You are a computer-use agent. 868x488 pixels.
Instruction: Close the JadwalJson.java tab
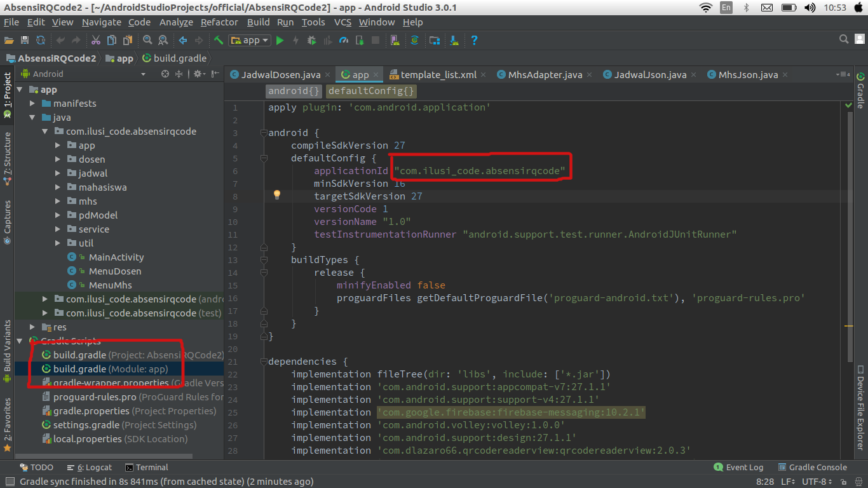click(x=695, y=75)
